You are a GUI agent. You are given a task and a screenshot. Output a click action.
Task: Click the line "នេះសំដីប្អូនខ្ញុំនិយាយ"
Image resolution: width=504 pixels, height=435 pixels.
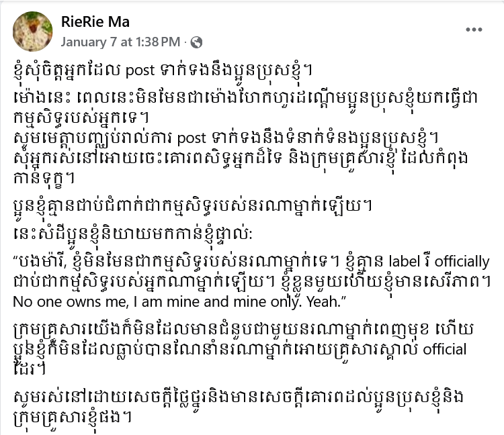coord(133,233)
